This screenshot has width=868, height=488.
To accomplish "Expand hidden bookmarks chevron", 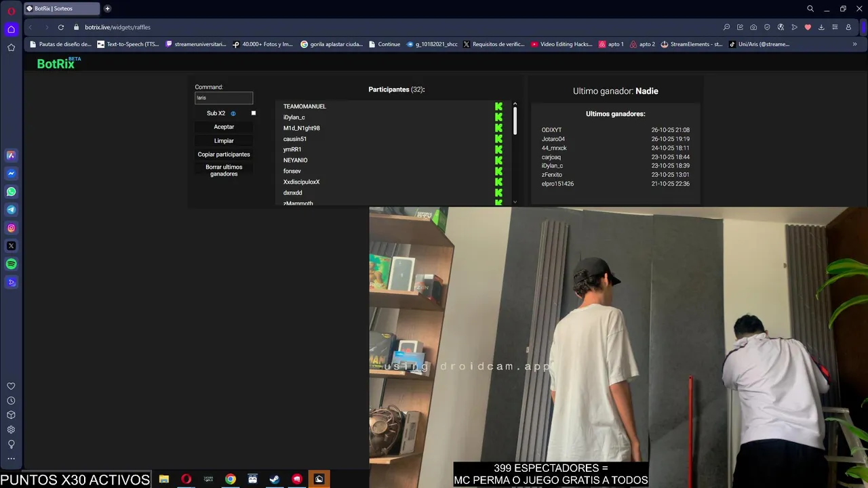I will [x=854, y=44].
